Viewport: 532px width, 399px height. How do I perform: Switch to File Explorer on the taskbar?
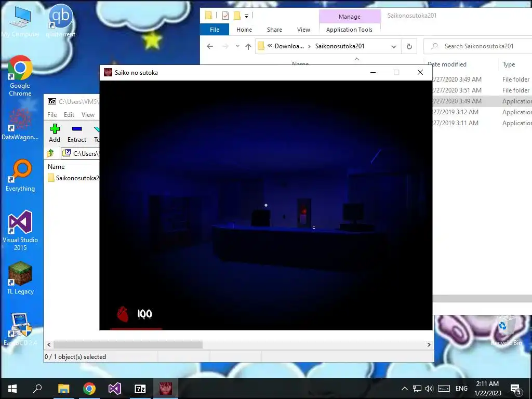click(x=63, y=389)
